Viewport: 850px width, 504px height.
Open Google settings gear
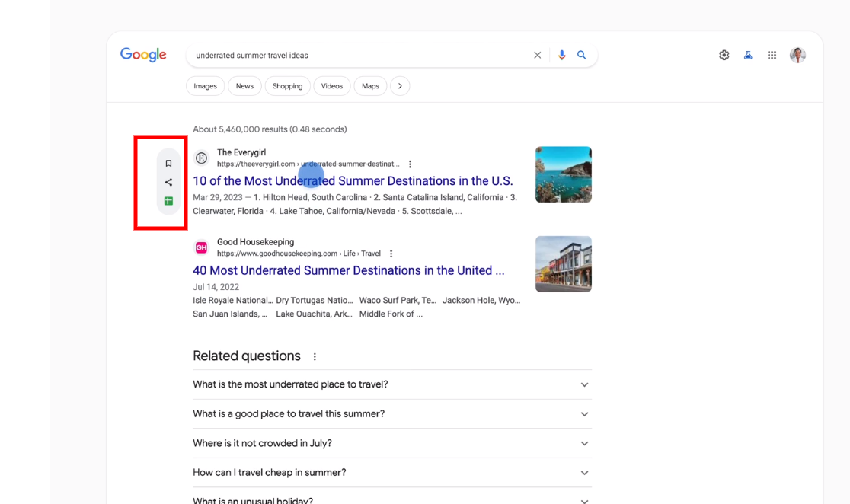click(724, 56)
